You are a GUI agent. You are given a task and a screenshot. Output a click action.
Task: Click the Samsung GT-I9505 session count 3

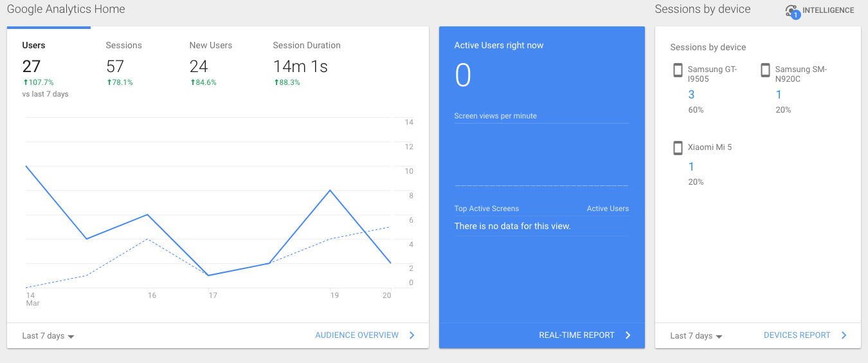(691, 95)
